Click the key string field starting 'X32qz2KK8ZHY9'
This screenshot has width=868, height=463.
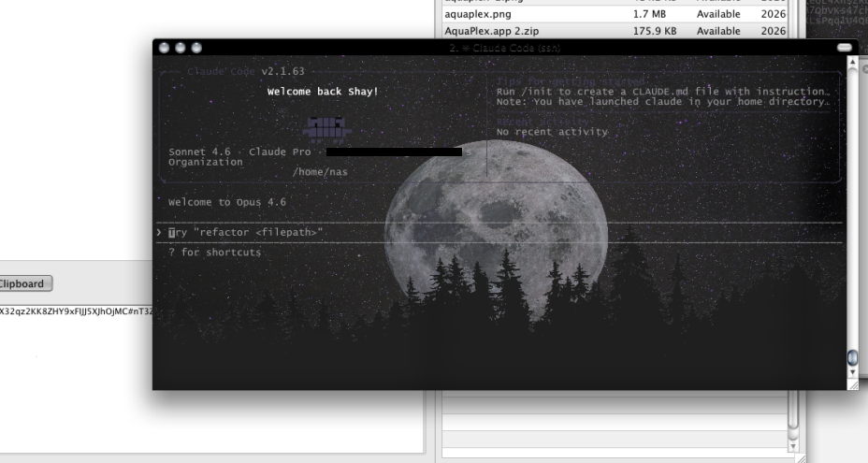click(x=76, y=311)
